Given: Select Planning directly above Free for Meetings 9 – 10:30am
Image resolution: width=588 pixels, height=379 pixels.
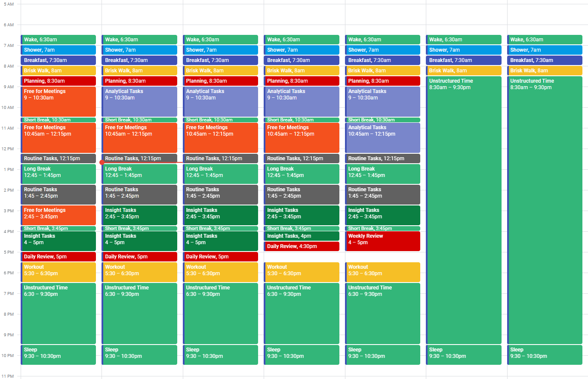Looking at the screenshot, I should (x=58, y=81).
